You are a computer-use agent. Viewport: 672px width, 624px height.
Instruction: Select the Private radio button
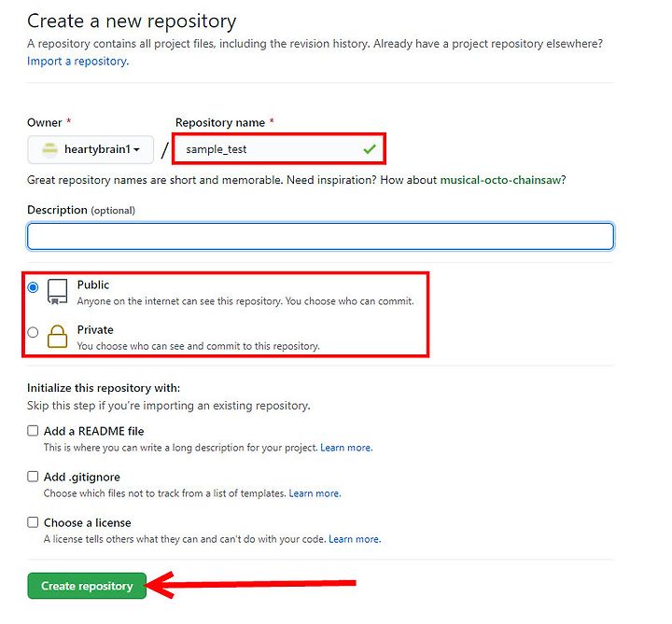(x=33, y=332)
